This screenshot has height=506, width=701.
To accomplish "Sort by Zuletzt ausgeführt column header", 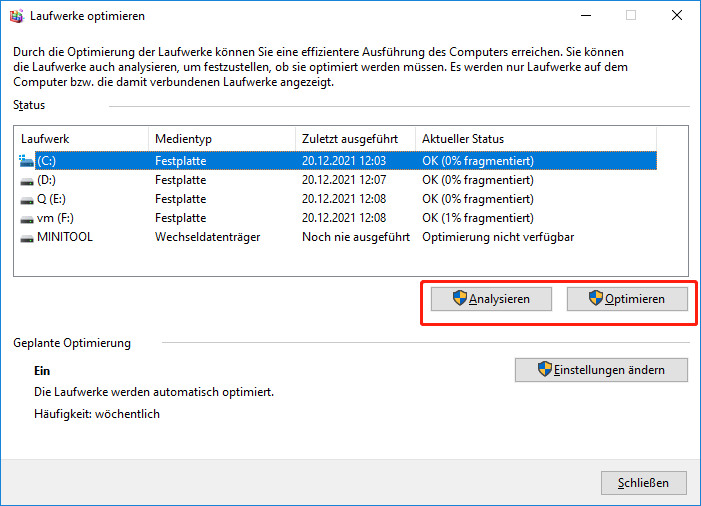I will 355,139.
